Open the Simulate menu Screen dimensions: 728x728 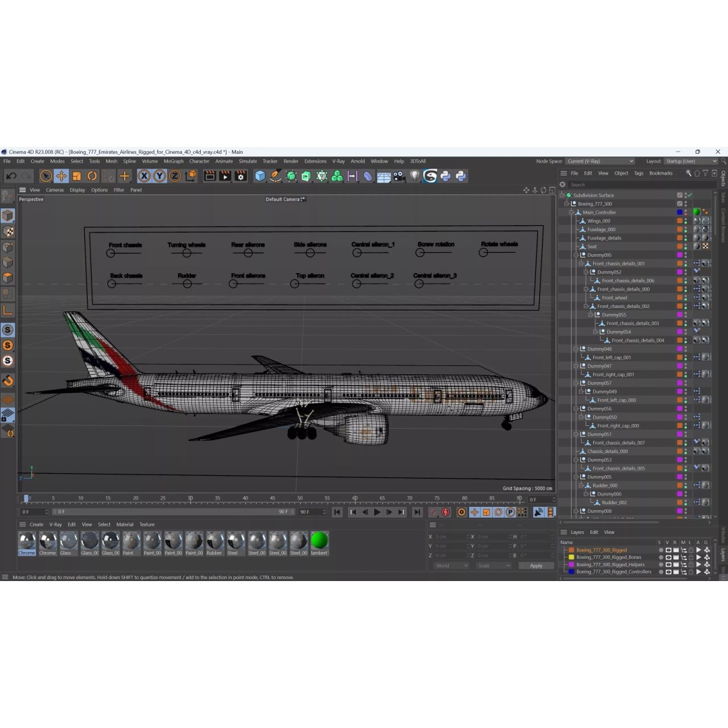(x=248, y=161)
